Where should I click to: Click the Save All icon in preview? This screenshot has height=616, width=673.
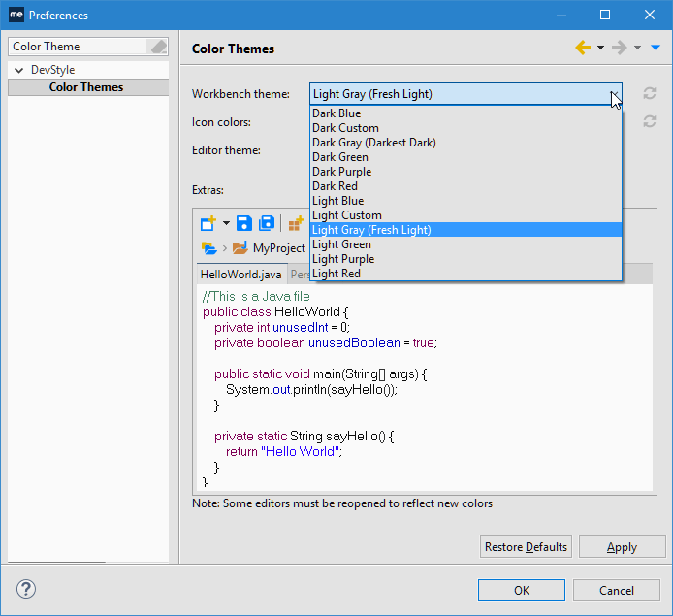click(267, 223)
